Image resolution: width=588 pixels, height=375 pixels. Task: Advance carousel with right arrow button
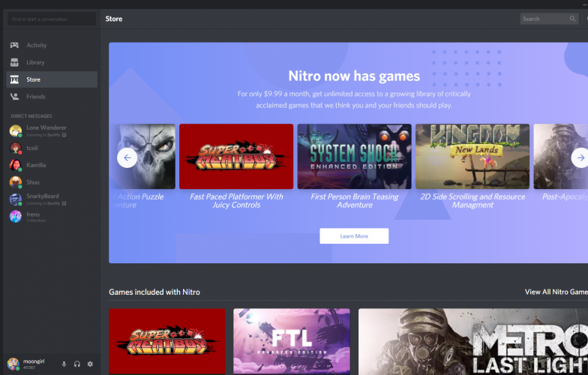click(x=579, y=157)
